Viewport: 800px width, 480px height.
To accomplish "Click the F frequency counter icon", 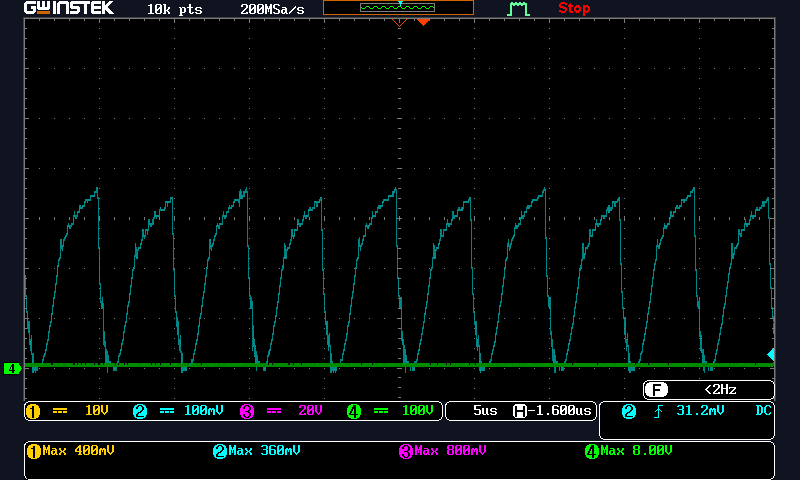I will [x=656, y=390].
